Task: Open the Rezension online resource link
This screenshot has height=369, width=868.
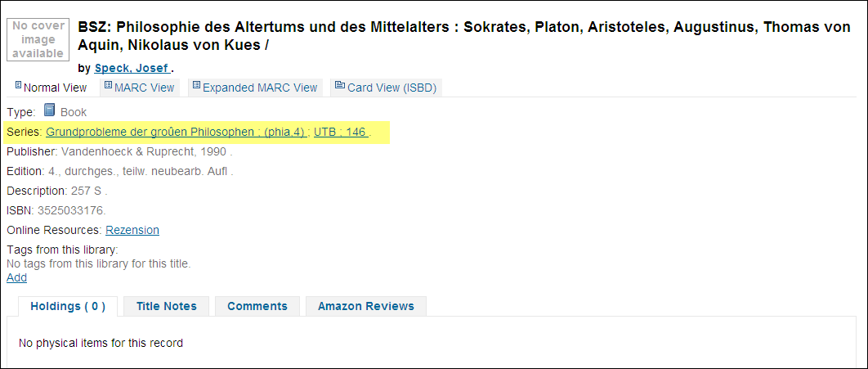Action: pos(132,230)
